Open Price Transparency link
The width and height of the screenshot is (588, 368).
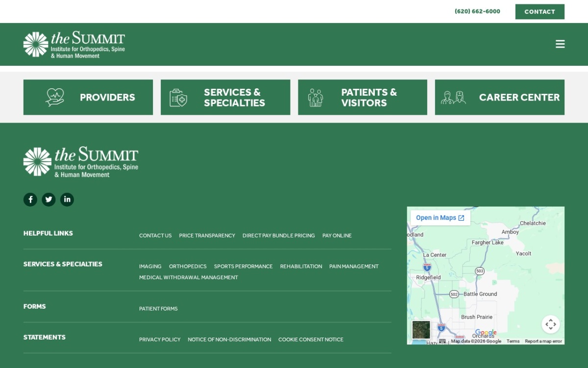(x=207, y=236)
